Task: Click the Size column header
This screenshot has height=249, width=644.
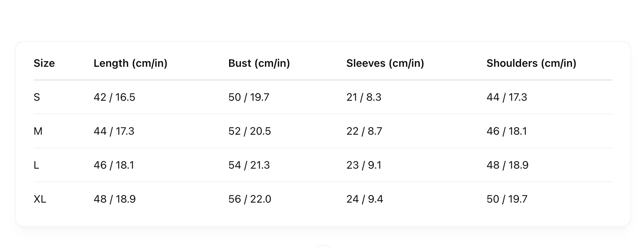Action: click(44, 63)
